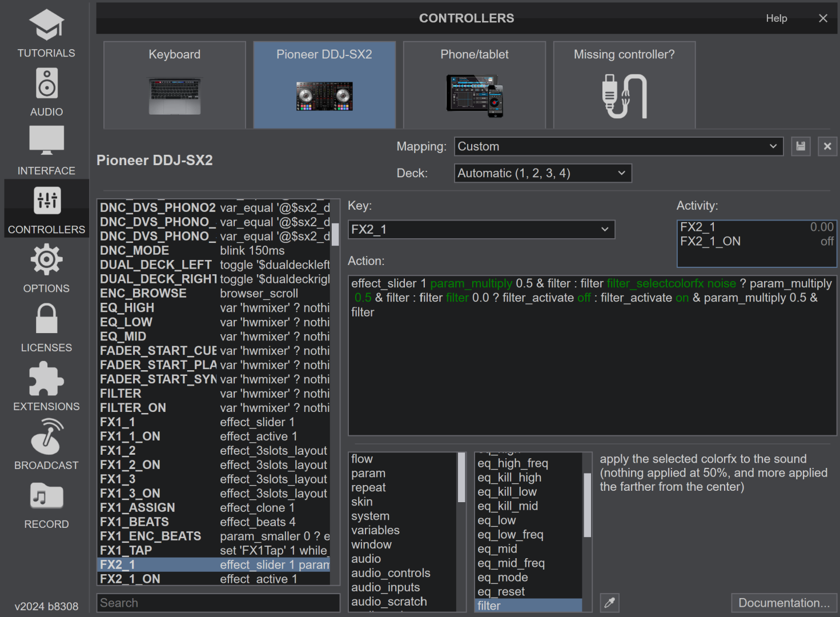Select the FX1_3_ON mapping row

click(214, 493)
